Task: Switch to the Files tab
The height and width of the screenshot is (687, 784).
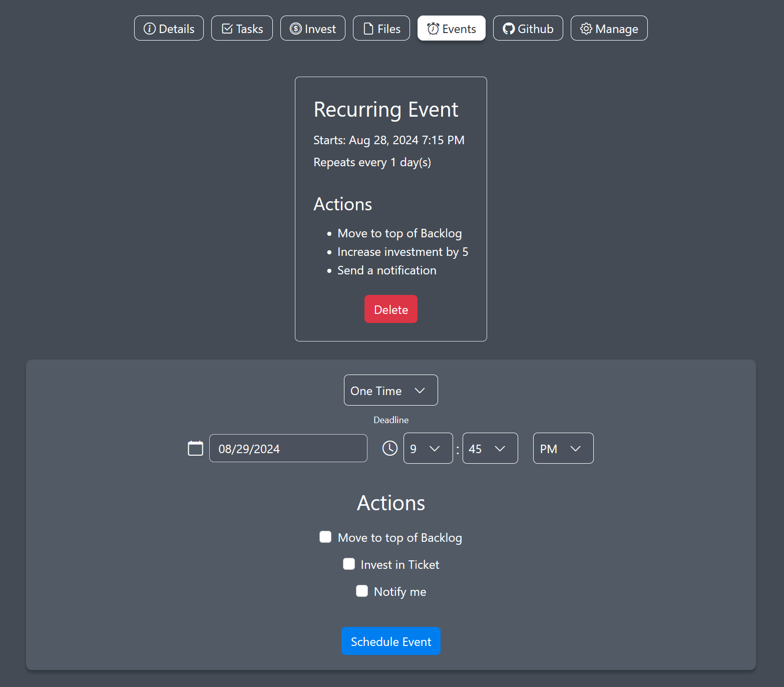Action: (381, 29)
